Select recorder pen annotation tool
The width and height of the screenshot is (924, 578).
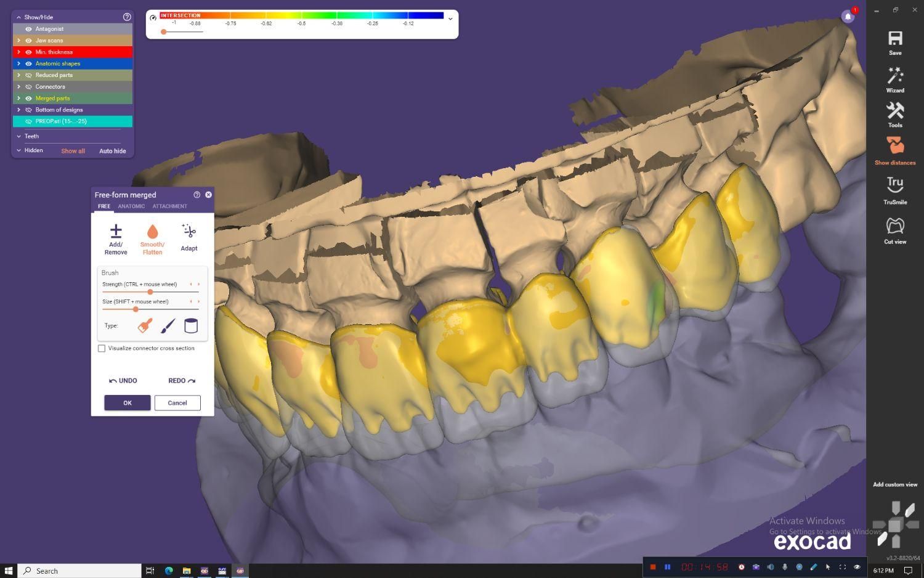coord(814,567)
